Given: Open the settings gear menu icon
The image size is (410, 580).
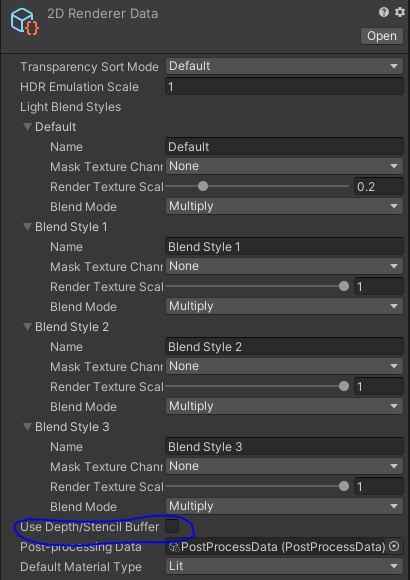Looking at the screenshot, I should tap(400, 13).
